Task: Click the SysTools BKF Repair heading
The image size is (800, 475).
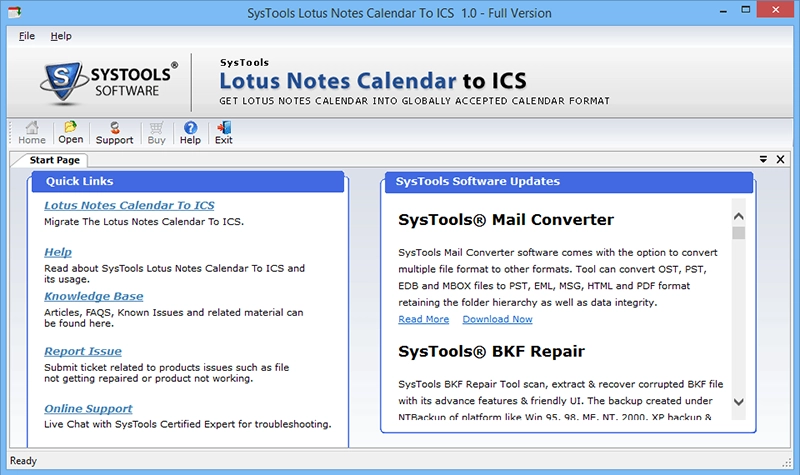Action: (491, 352)
